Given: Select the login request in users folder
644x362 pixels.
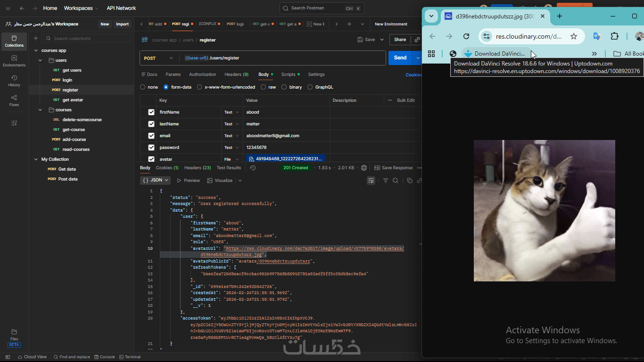Looking at the screenshot, I should click(67, 80).
